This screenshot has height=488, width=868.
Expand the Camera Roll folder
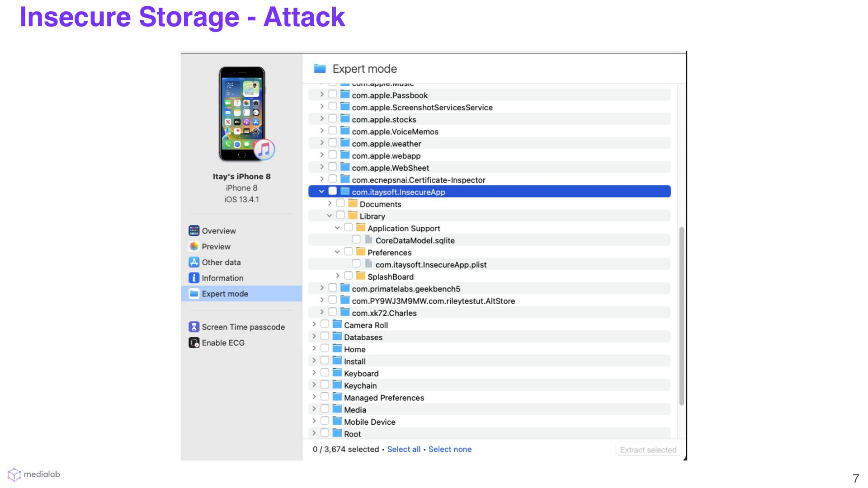pos(314,324)
